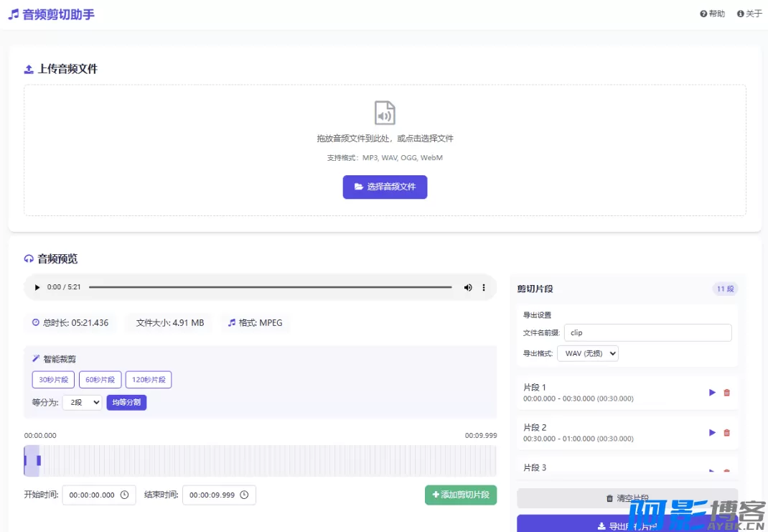Click clock icon in 结束时间 field

[x=244, y=495]
